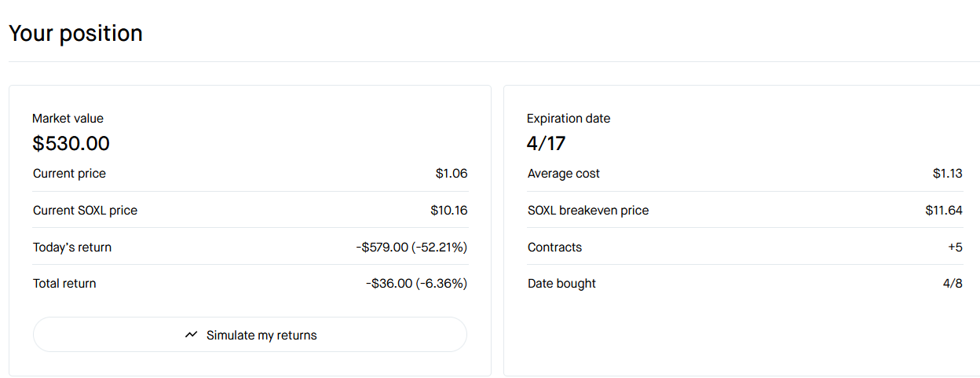Click the Today's return label

(x=72, y=248)
